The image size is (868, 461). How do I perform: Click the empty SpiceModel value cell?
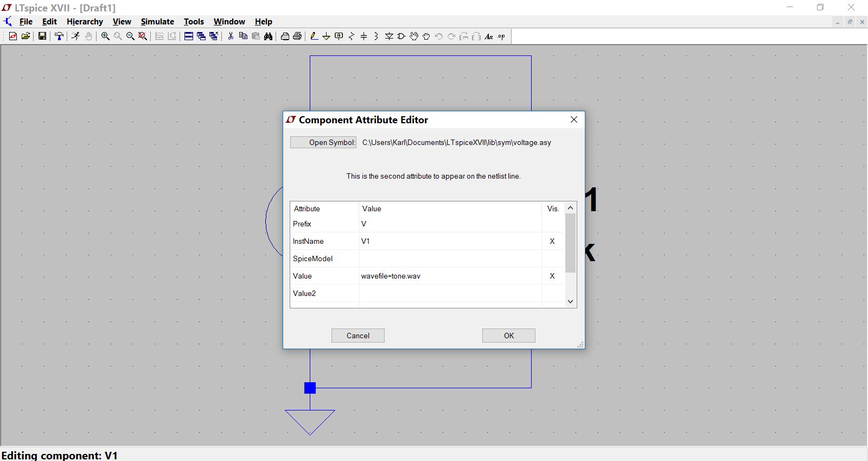coord(450,258)
